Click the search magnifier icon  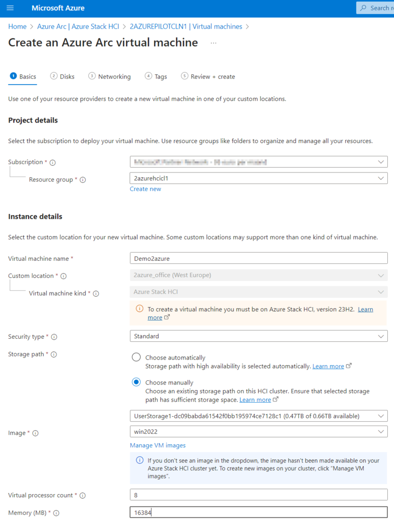tap(363, 8)
